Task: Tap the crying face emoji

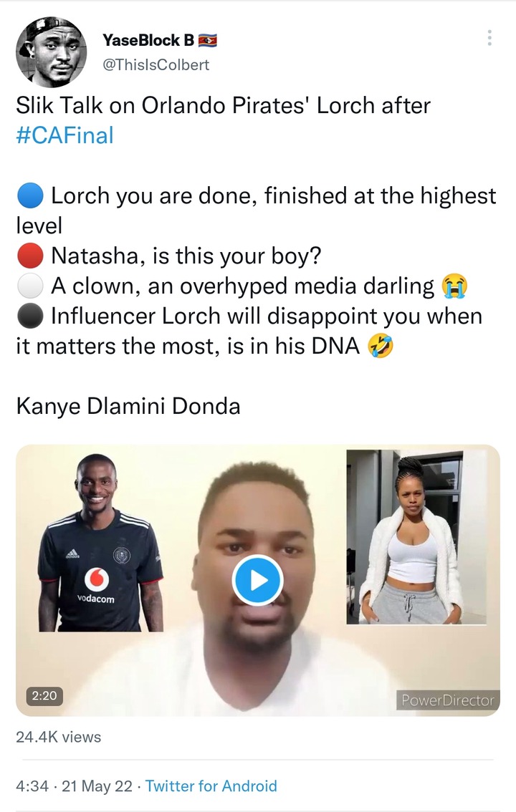Action: pos(454,286)
